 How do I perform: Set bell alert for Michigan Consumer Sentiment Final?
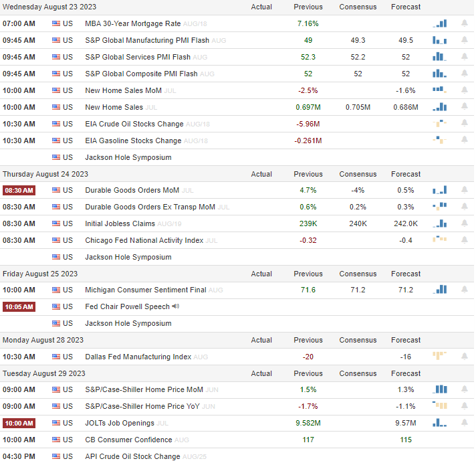464,289
